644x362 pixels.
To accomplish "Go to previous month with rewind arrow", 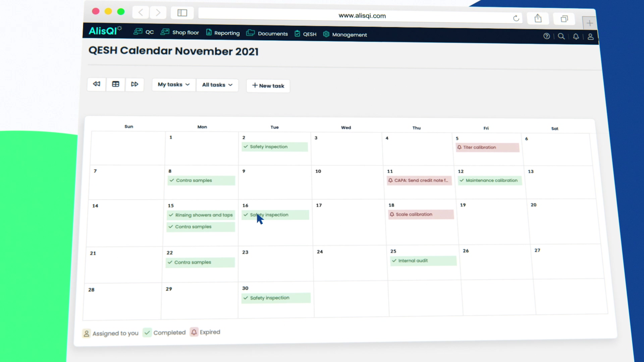I will pyautogui.click(x=96, y=84).
